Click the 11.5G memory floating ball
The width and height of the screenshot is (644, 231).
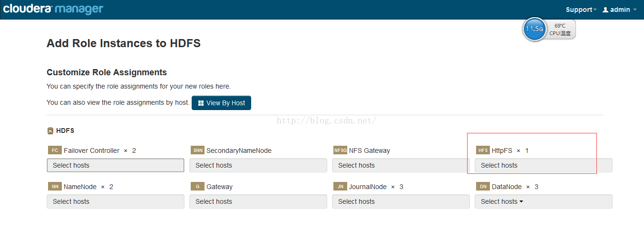pos(535,29)
